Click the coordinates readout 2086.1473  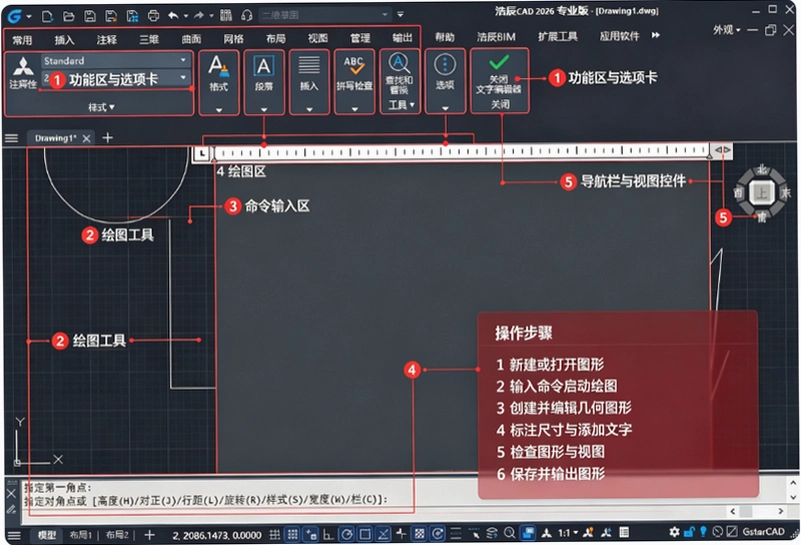coord(217,535)
